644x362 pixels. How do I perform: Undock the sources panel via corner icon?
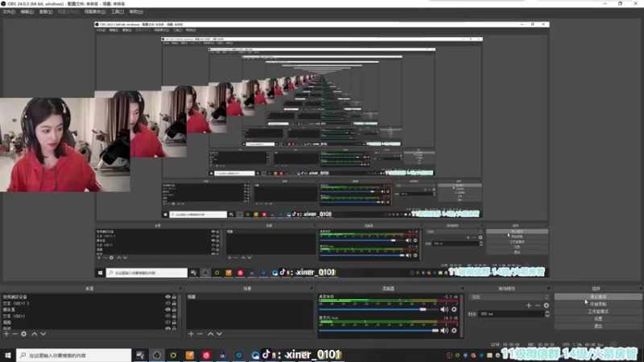point(180,289)
